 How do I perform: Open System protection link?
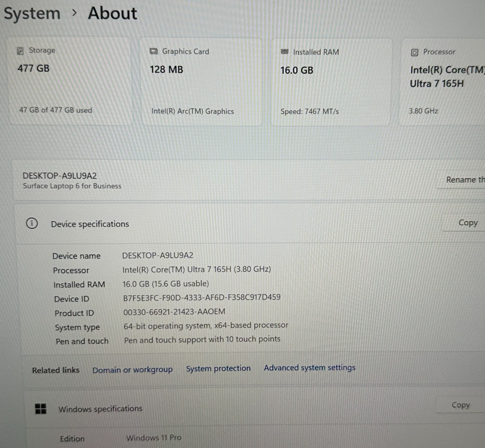click(218, 368)
